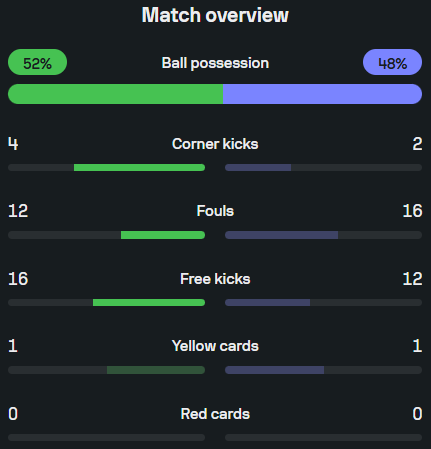Select the Yellow cards stat label

(x=215, y=346)
